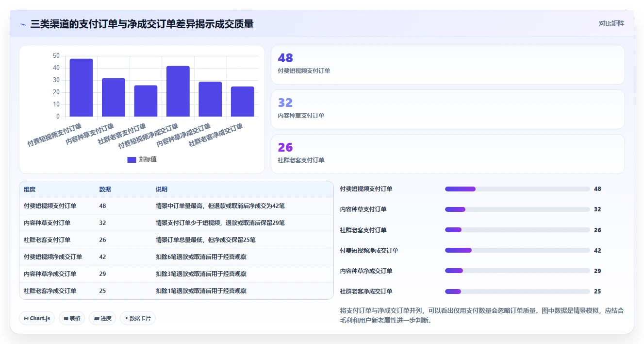Click the summary paragraph starting 将支付订单

click(x=482, y=315)
